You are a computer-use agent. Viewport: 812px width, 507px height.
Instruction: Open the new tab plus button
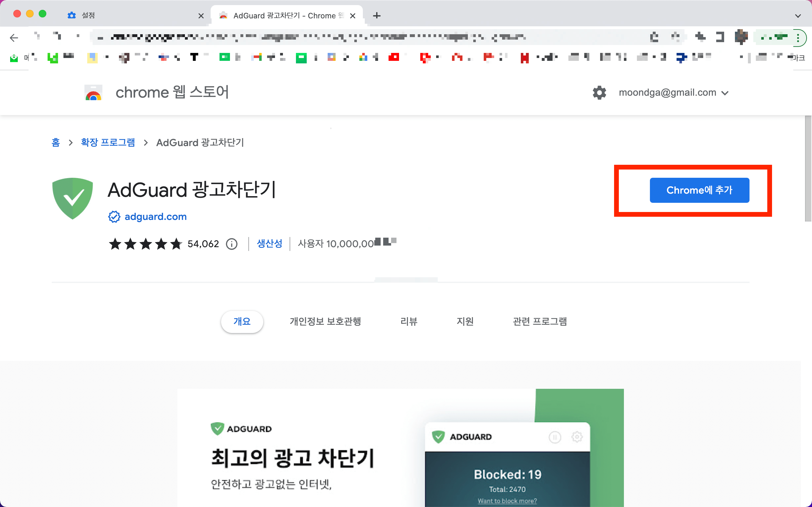(x=377, y=16)
